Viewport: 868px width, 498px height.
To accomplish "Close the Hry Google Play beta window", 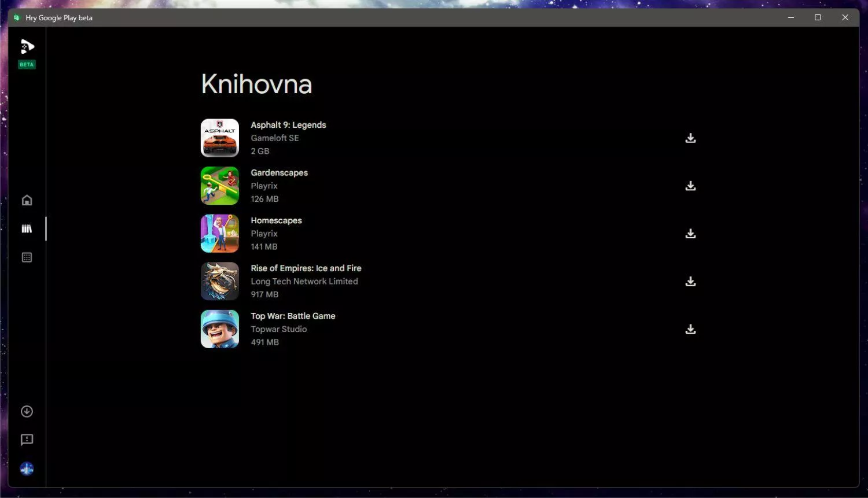I will [x=845, y=17].
